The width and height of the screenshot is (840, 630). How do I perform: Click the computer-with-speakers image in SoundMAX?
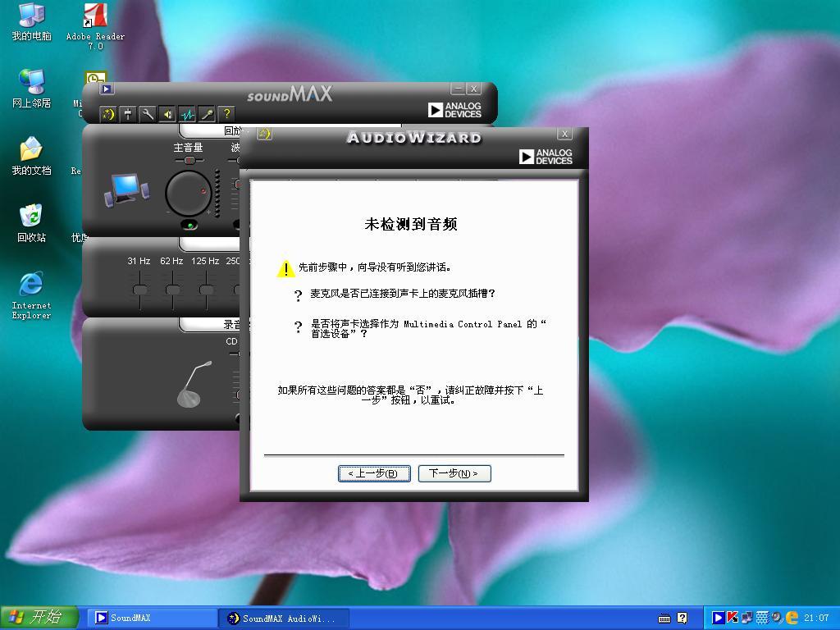tap(126, 189)
